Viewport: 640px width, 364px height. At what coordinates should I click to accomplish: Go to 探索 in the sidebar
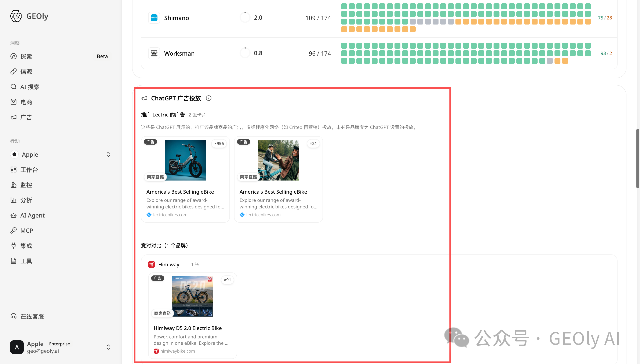(26, 56)
